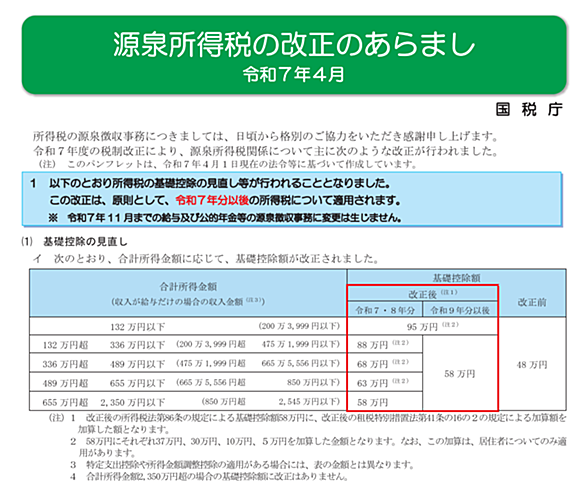
Task: Click the note 'このパンフレットは、令和7年4月1日現在'
Action: [228, 164]
